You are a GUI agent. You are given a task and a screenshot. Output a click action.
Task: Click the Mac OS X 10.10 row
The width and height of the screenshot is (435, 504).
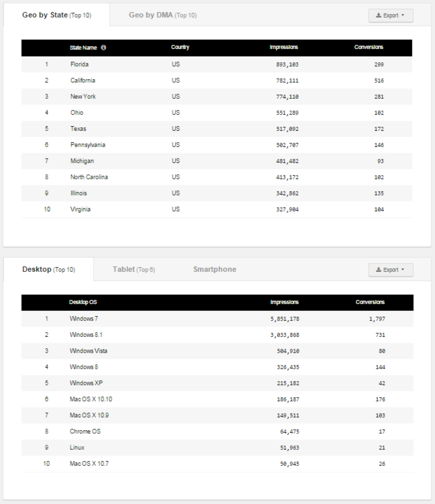(x=181, y=399)
